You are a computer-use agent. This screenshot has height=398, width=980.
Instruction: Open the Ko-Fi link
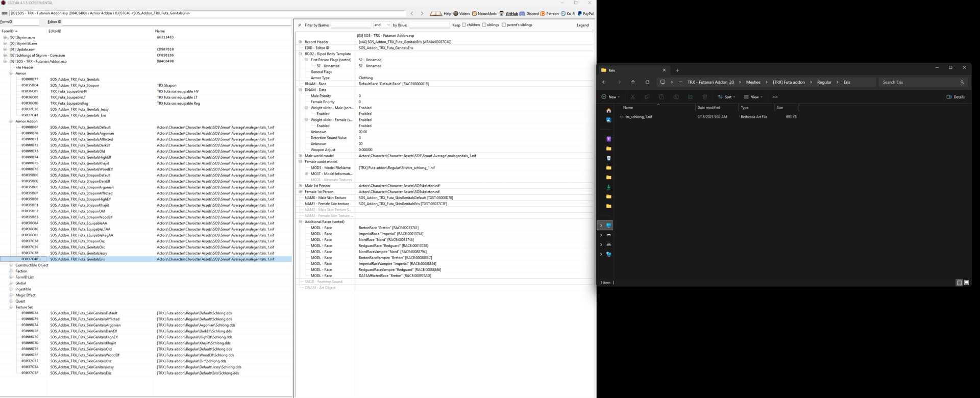pos(568,14)
